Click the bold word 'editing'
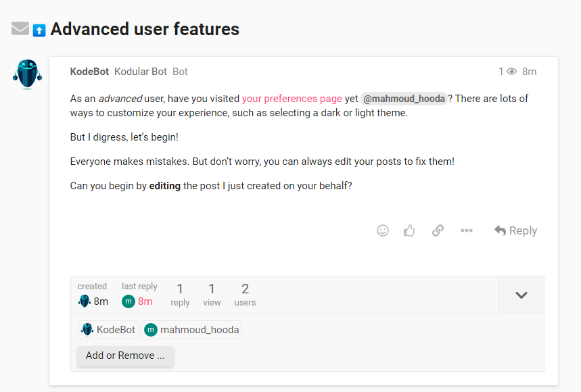This screenshot has width=581, height=392. (x=164, y=185)
